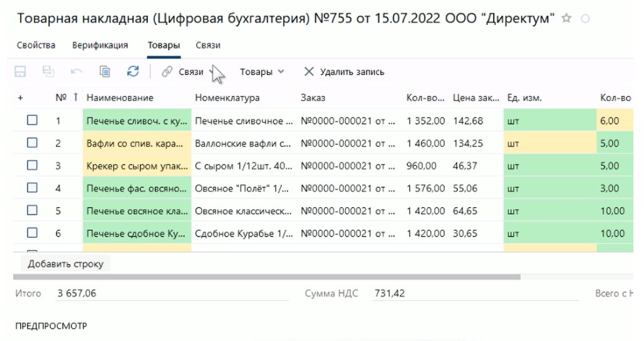The width and height of the screenshot is (644, 341).
Task: Click price cell 30,65
Action: pos(465,233)
